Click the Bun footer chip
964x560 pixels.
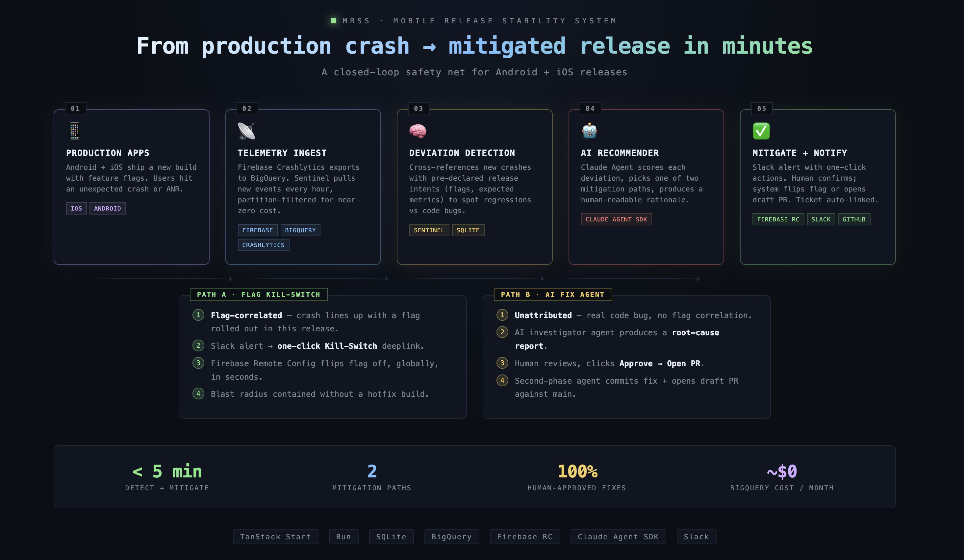pos(343,537)
